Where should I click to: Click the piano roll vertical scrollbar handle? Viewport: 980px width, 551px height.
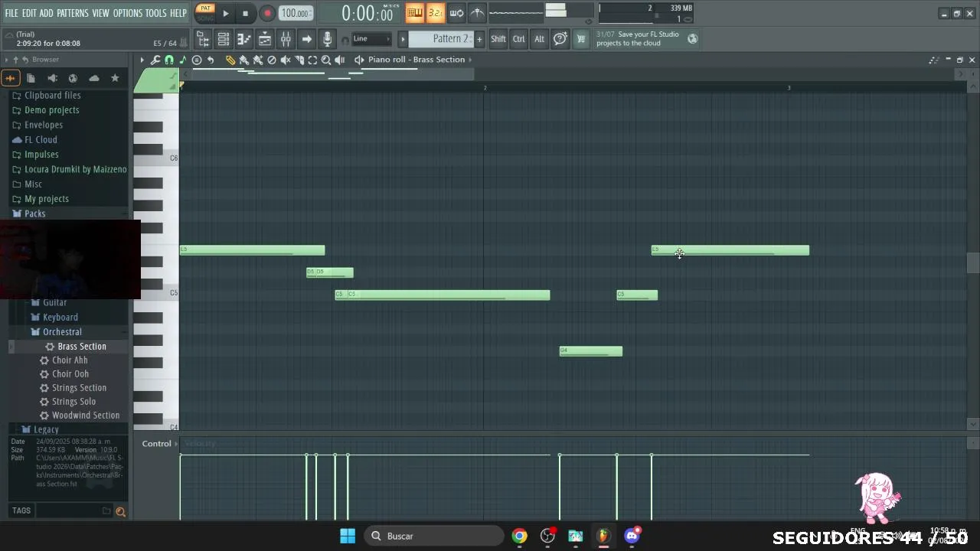(x=972, y=262)
